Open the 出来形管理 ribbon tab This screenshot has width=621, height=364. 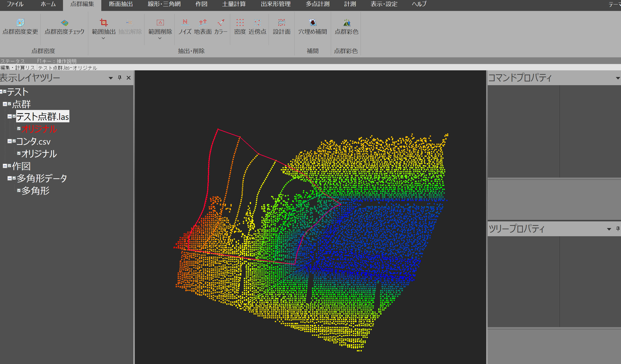(x=276, y=4)
